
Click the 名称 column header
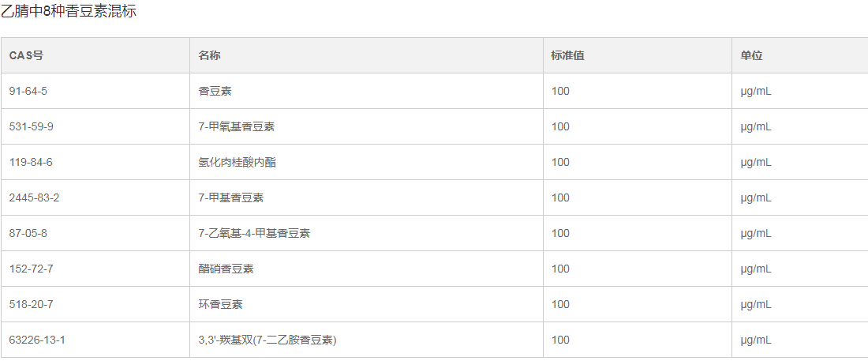(209, 55)
